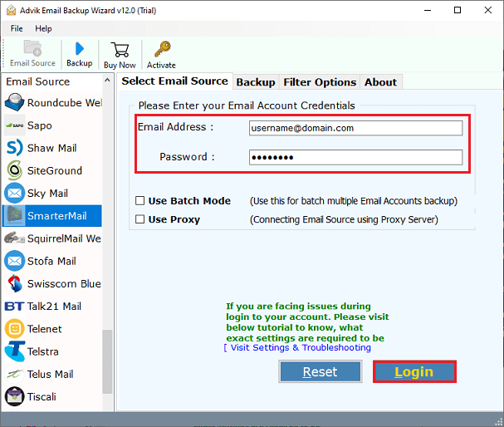Viewport: 504px width, 427px height.
Task: Open the Help menu
Action: tap(43, 28)
